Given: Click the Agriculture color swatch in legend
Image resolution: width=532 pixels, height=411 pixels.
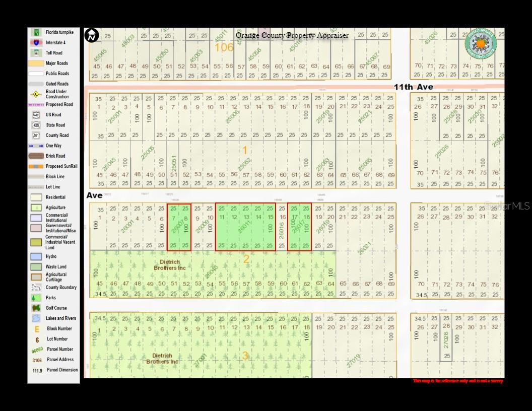Looking at the screenshot, I should (x=36, y=208).
